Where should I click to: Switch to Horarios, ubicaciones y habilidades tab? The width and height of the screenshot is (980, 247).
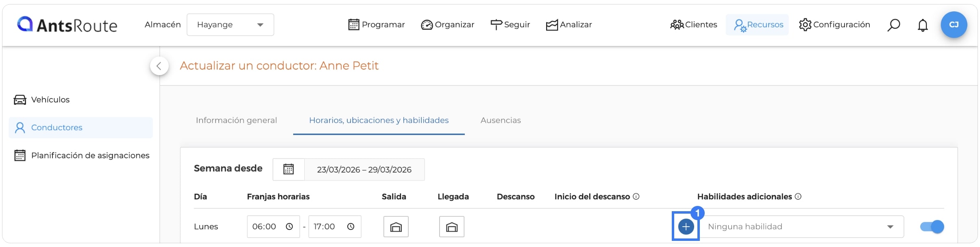click(x=379, y=120)
